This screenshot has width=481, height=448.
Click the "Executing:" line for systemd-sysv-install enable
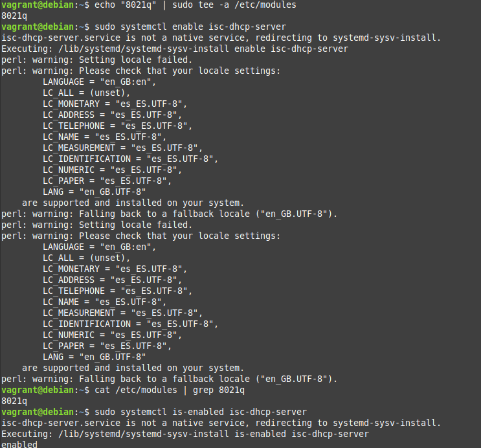[x=175, y=49]
